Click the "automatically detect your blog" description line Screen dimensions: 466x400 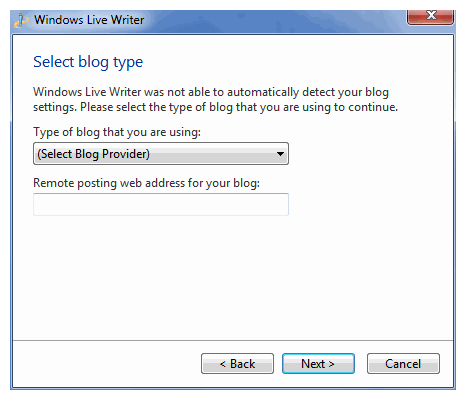308,92
